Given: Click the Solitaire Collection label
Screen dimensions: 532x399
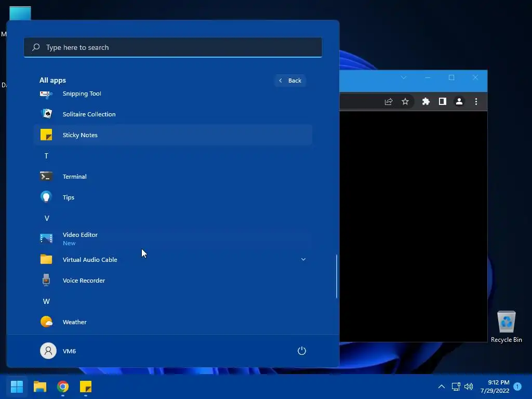Looking at the screenshot, I should (89, 114).
